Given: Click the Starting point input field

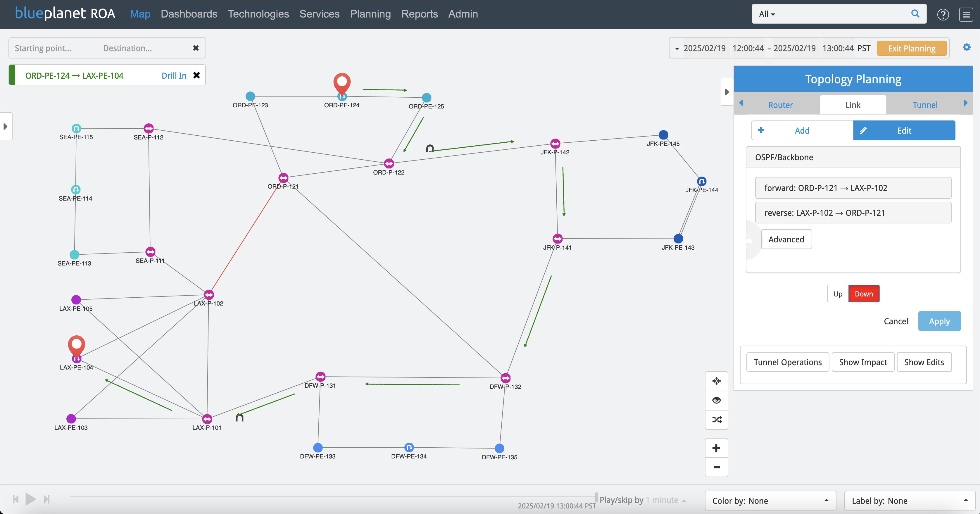Looking at the screenshot, I should (53, 48).
